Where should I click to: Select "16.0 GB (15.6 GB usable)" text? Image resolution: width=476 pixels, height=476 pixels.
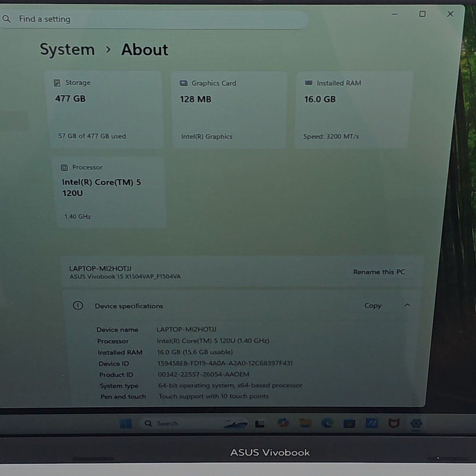[x=195, y=352]
